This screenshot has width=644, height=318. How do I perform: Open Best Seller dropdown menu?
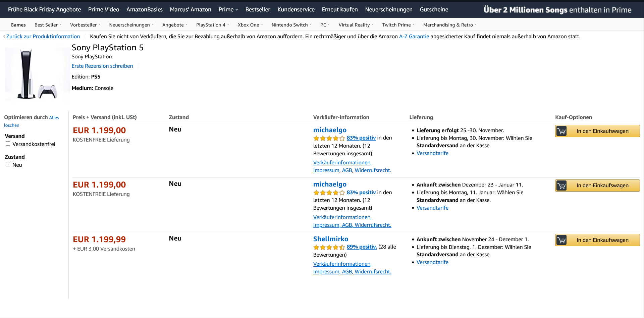coord(48,25)
